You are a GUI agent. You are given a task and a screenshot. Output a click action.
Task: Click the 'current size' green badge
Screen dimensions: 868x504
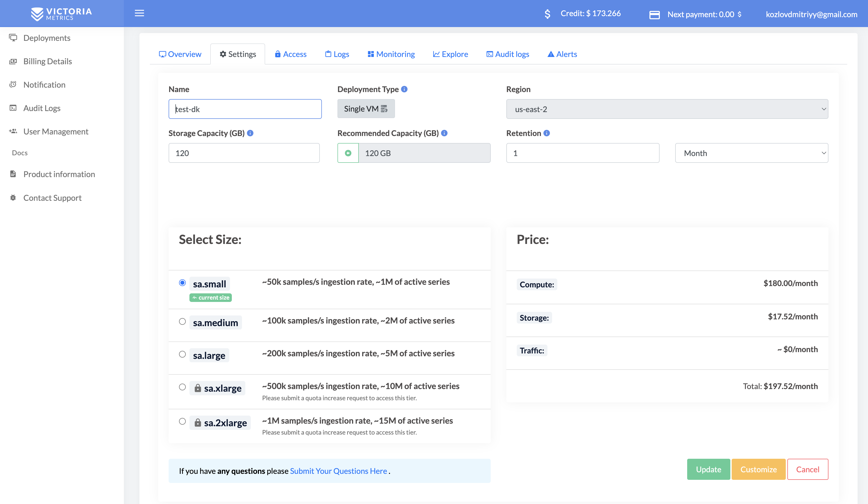point(210,298)
